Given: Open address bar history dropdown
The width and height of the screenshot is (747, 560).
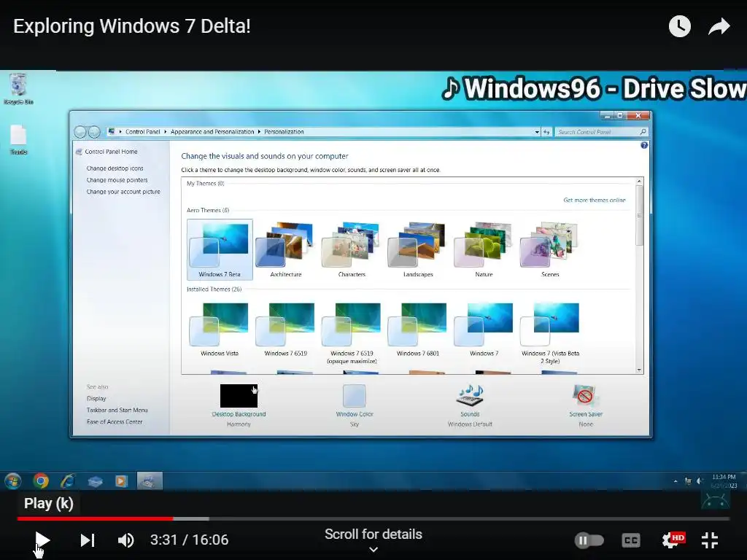Looking at the screenshot, I should coord(537,132).
